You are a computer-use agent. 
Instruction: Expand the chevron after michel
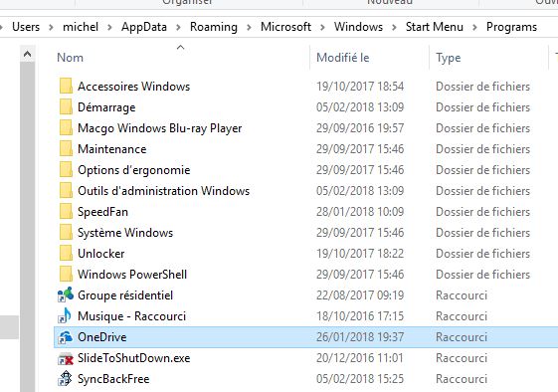click(109, 27)
